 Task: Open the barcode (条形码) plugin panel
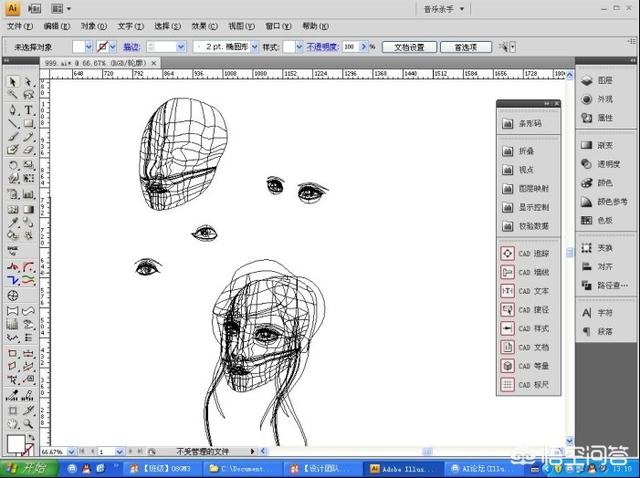click(522, 123)
